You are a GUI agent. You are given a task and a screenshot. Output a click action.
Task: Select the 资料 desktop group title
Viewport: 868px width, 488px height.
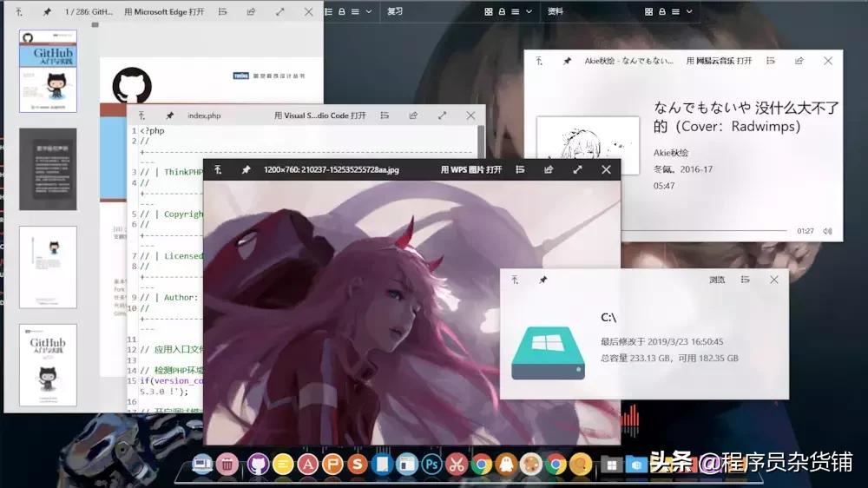(556, 11)
